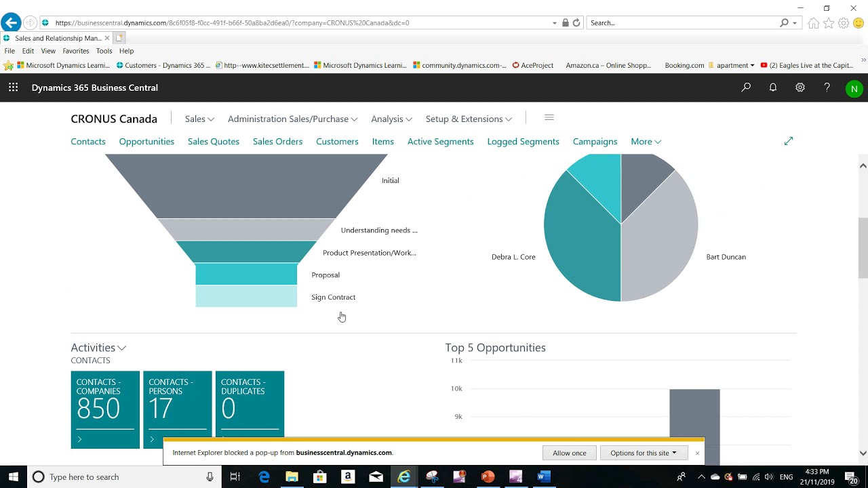Expand the Analysis menu dropdown

pyautogui.click(x=391, y=119)
